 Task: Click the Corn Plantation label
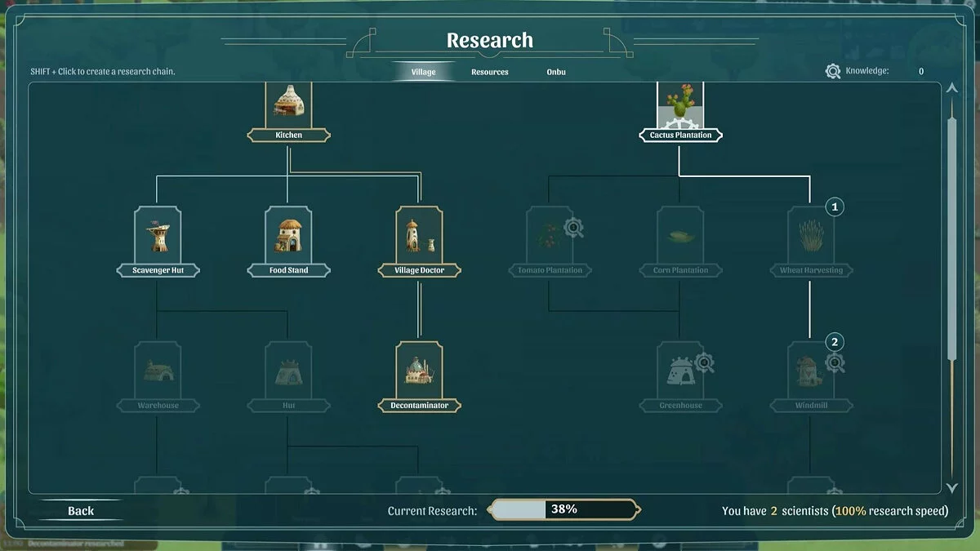[x=680, y=270]
